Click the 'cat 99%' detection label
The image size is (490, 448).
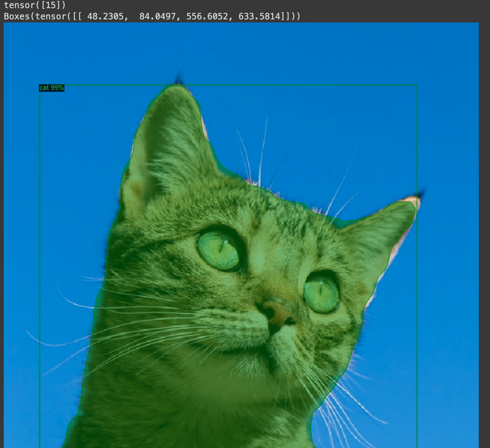click(52, 88)
